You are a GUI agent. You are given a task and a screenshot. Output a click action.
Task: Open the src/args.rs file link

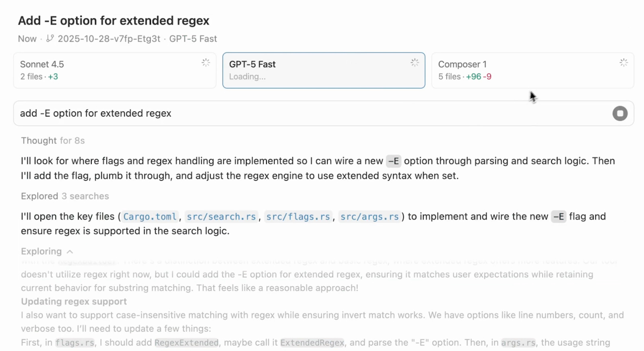click(369, 217)
